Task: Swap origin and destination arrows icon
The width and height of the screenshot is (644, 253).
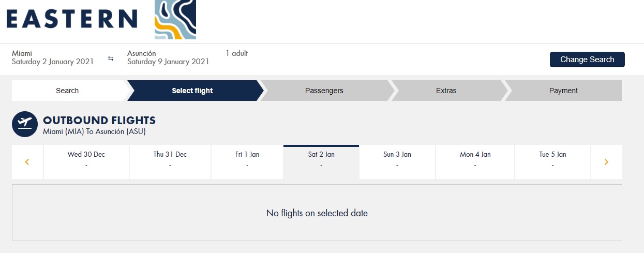Action: [111, 58]
